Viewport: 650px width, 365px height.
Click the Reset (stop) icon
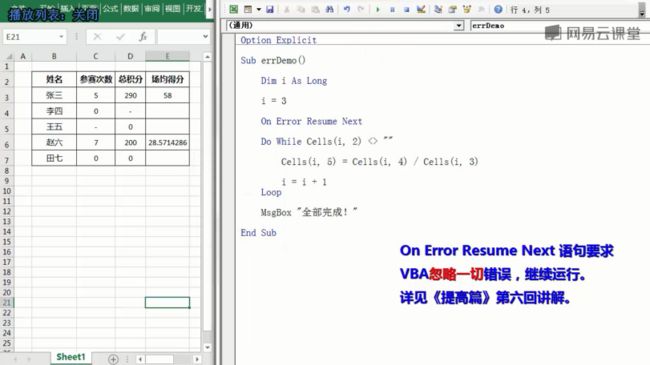(406, 9)
